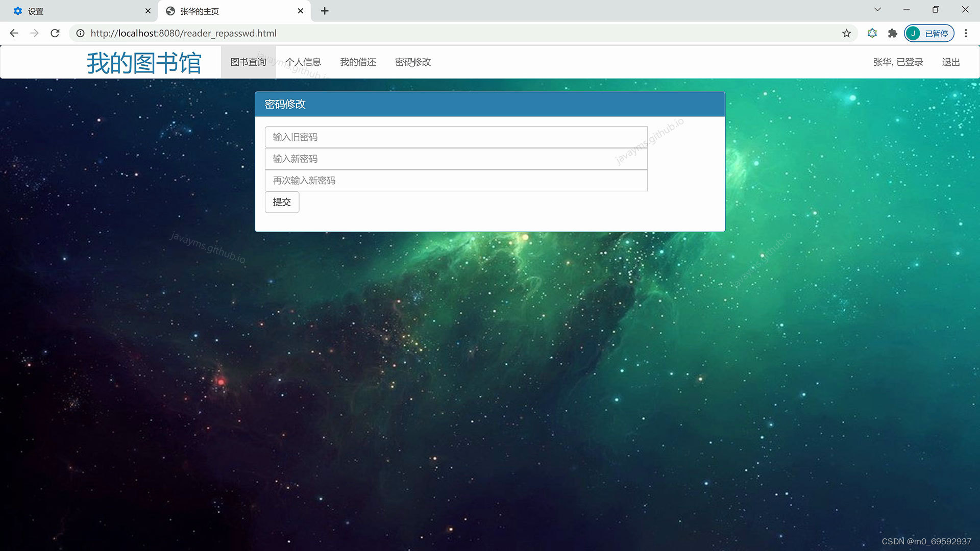Image resolution: width=980 pixels, height=551 pixels.
Task: Open the Chrome three-dot menu
Action: coord(966,33)
